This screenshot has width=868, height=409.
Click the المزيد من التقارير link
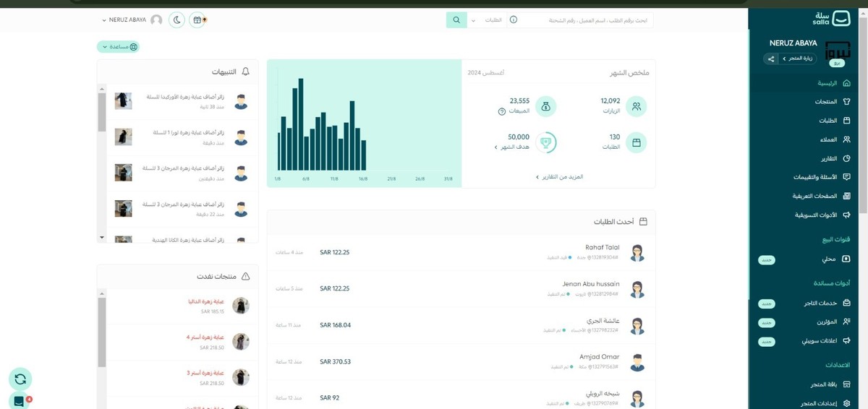[x=559, y=176]
